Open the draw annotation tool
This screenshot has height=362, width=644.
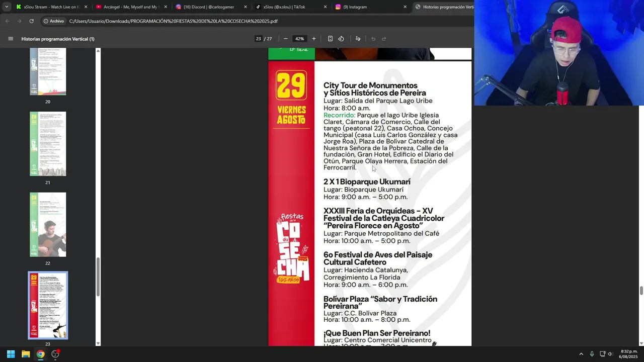[358, 39]
